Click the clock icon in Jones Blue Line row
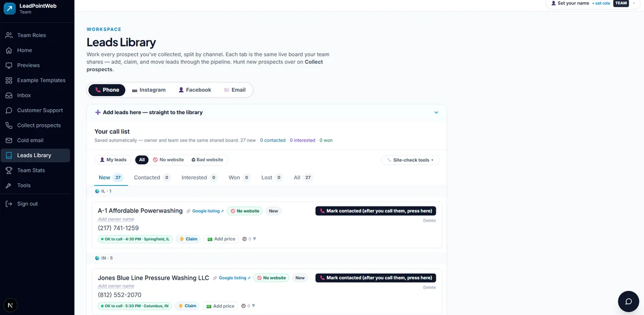 (x=244, y=306)
